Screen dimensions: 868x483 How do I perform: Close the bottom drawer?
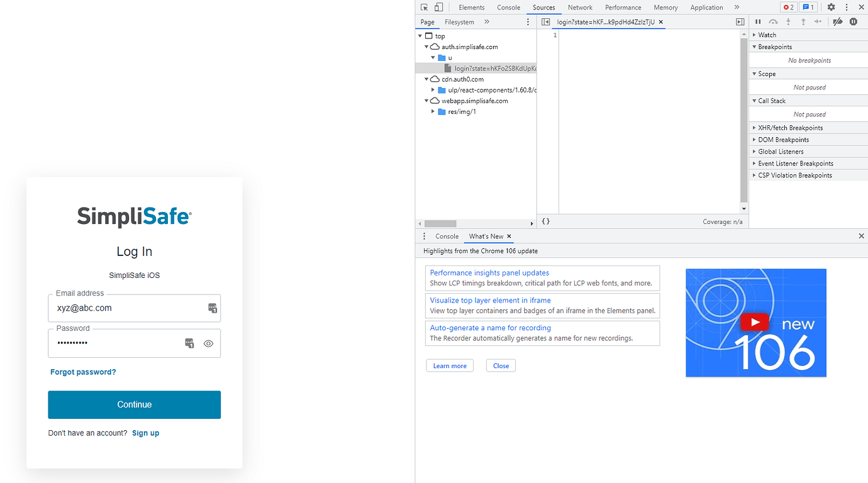861,236
